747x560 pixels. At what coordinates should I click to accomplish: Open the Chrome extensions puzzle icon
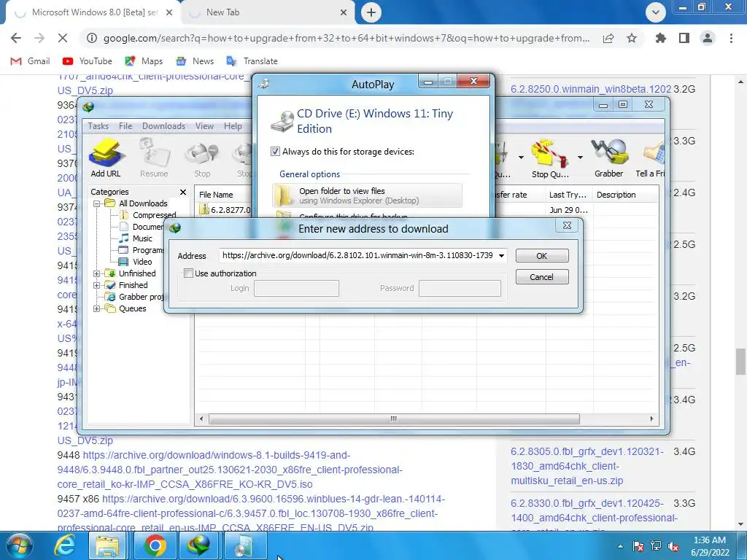[661, 38]
